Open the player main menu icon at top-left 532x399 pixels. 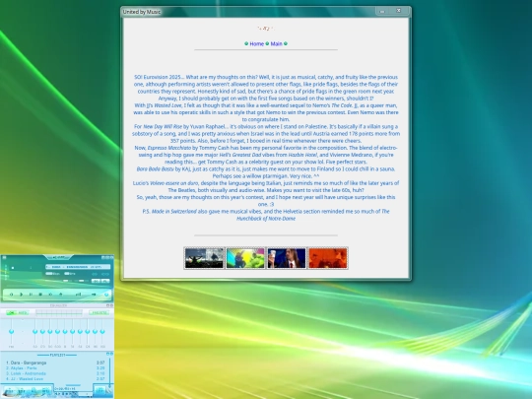click(x=4, y=257)
